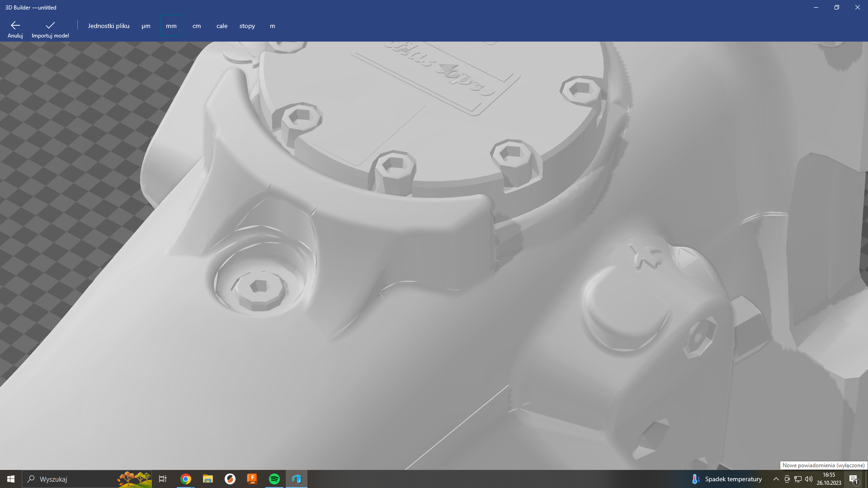This screenshot has height=488, width=868.
Task: Click the Importuj model checkmark
Action: point(50,29)
